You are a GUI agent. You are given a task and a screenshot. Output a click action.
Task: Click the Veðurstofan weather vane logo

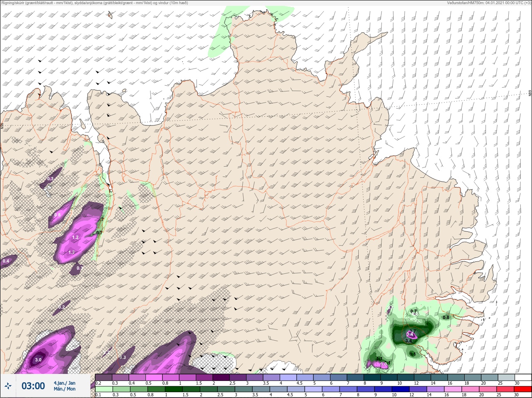coord(8,386)
